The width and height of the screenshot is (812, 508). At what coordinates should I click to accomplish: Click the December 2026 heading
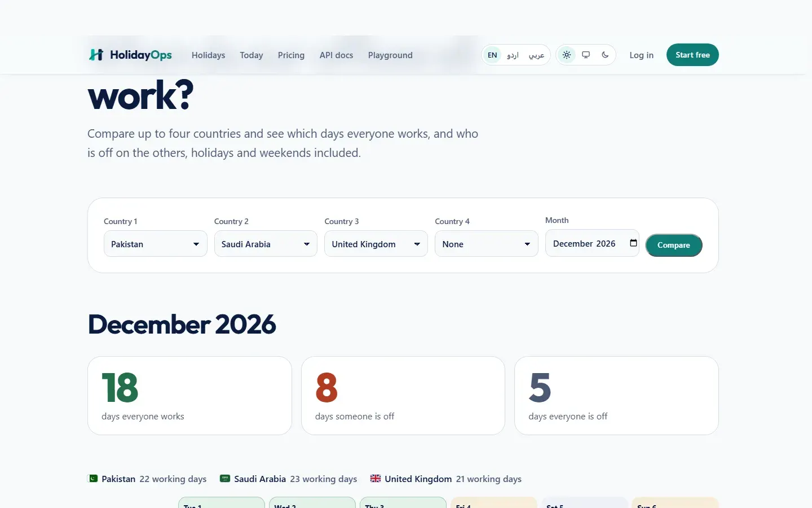tap(182, 325)
